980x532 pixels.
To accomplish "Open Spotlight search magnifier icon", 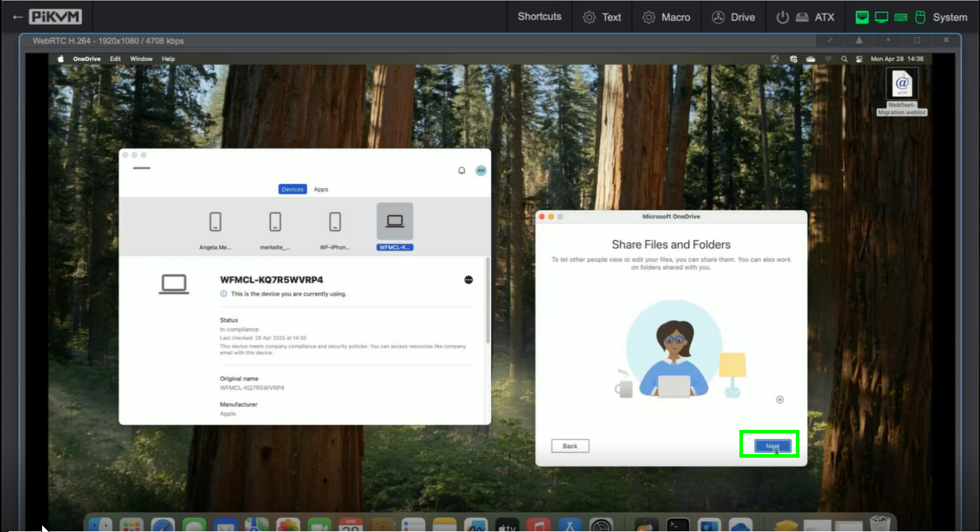I will point(844,59).
